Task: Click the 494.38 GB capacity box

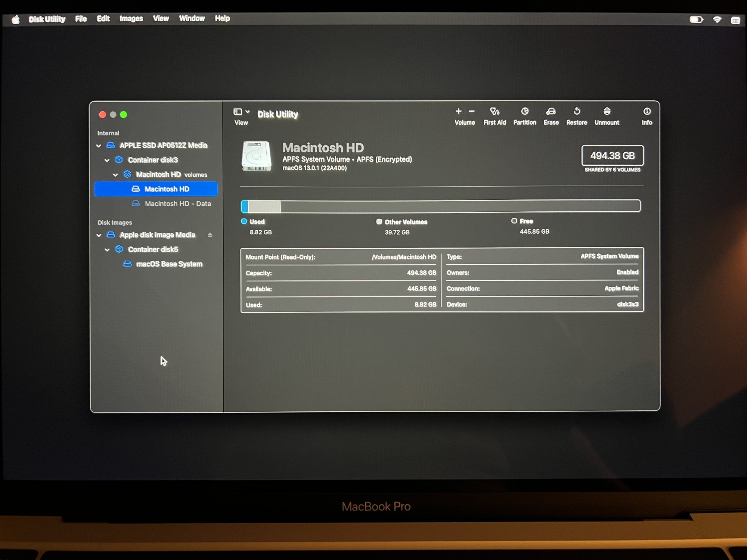Action: click(x=613, y=155)
